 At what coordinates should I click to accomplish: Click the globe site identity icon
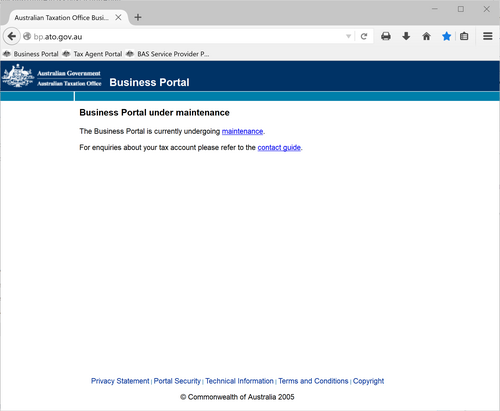27,36
